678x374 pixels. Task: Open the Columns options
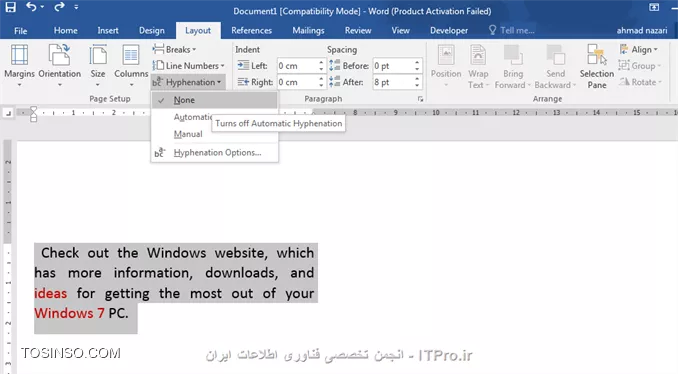131,66
